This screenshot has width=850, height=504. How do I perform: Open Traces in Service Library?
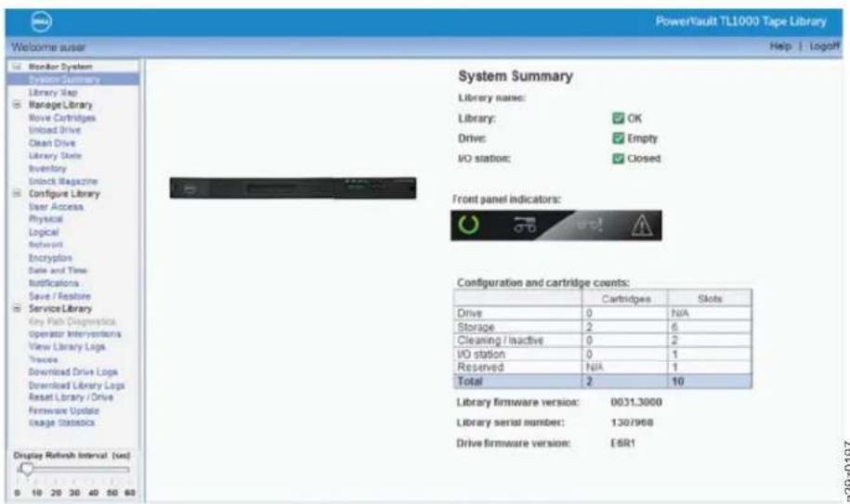point(43,359)
